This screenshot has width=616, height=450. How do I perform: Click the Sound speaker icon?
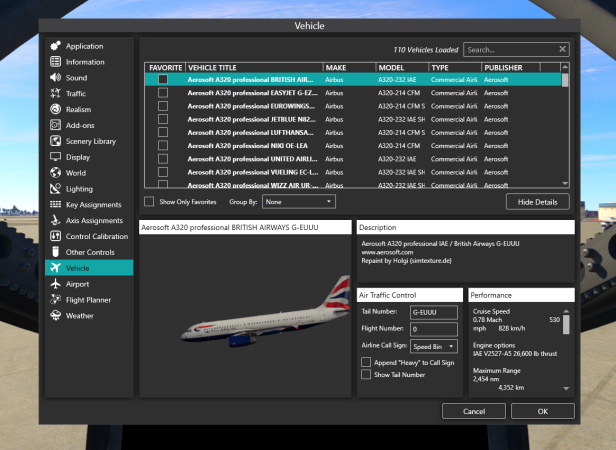(x=55, y=77)
